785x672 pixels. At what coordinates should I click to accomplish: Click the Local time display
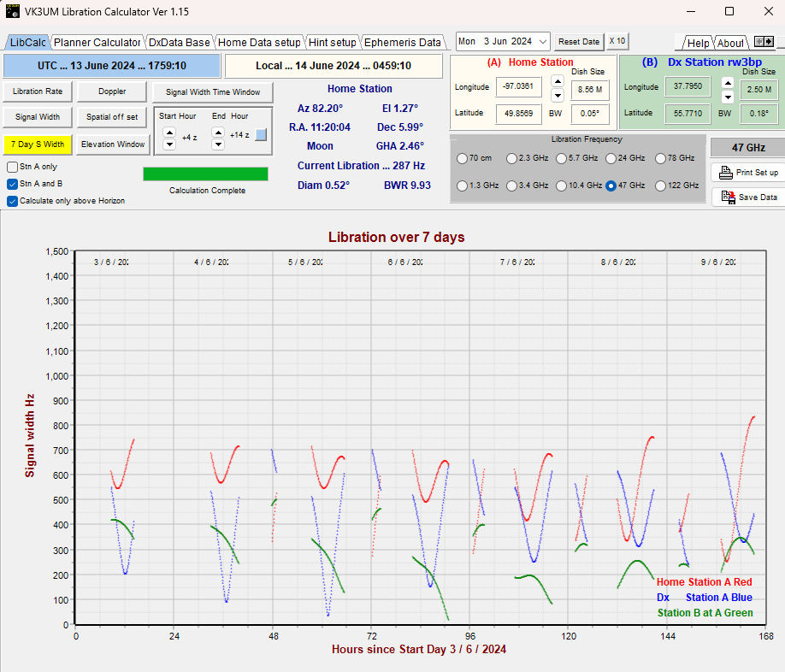tap(333, 66)
